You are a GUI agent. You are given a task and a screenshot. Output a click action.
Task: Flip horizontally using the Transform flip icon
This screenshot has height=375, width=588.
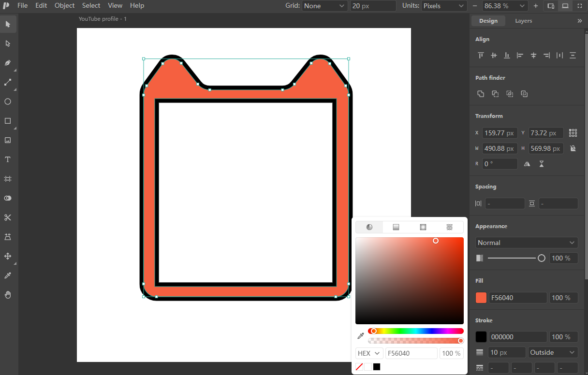(527, 164)
